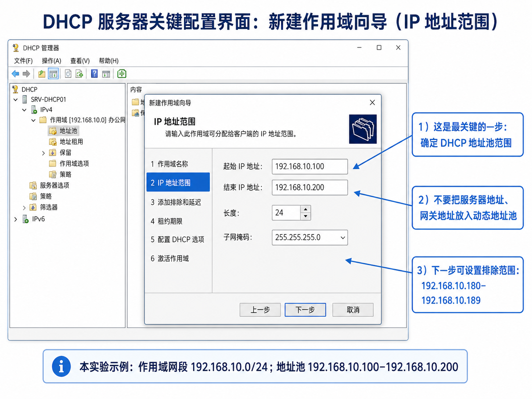Select wizard step 1 作用域名称
This screenshot has width=532, height=399.
pos(178,164)
